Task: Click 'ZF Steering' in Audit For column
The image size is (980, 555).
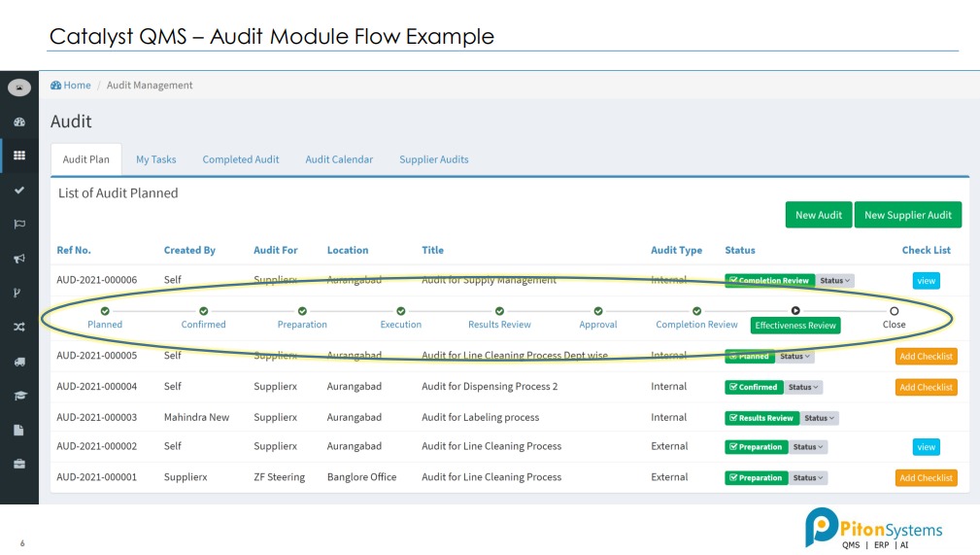Action: tap(279, 477)
